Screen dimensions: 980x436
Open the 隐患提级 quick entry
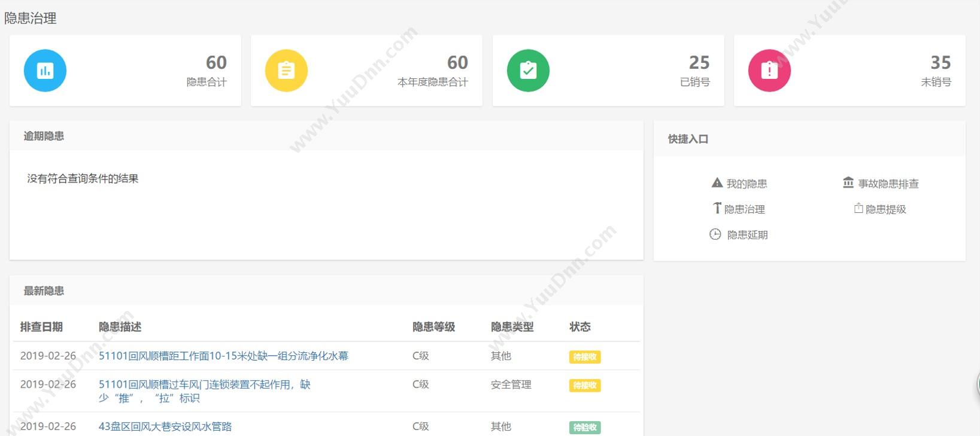tap(886, 209)
